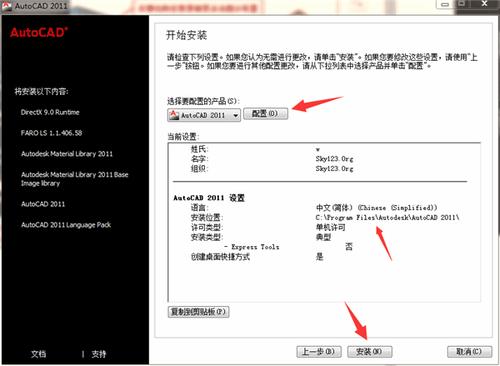Image resolution: width=500 pixels, height=366 pixels.
Task: Click inside the current settings summary box
Action: point(324,222)
